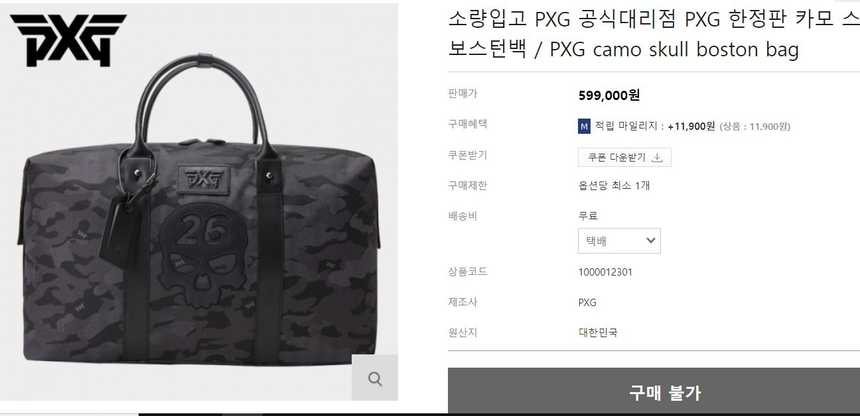
Task: Click the 옵션당 최소 1개 purchase limit text
Action: coord(614,185)
